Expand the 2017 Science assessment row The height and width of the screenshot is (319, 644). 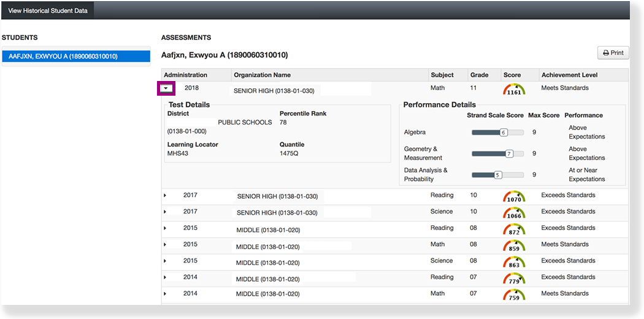click(165, 212)
